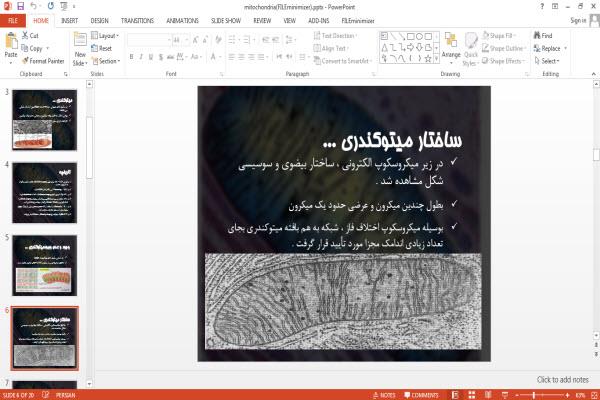Open the FILE tab

point(13,21)
